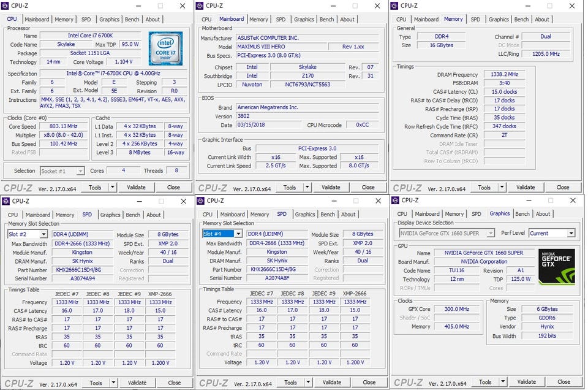Open Tools arrow menu in Graphics window
The image size is (588, 390).
point(502,382)
